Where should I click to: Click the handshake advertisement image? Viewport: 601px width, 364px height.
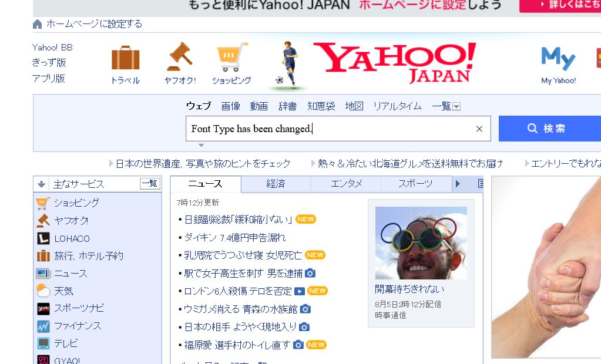click(x=546, y=267)
